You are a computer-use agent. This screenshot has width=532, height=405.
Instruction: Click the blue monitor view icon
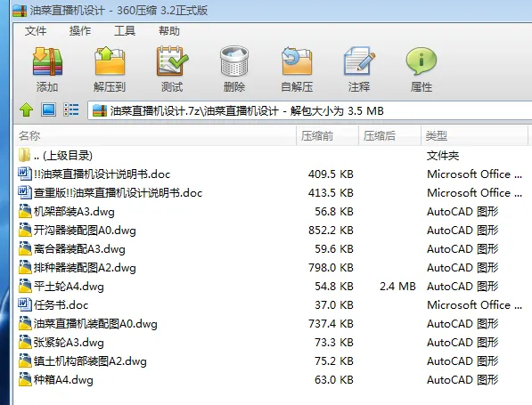(48, 110)
